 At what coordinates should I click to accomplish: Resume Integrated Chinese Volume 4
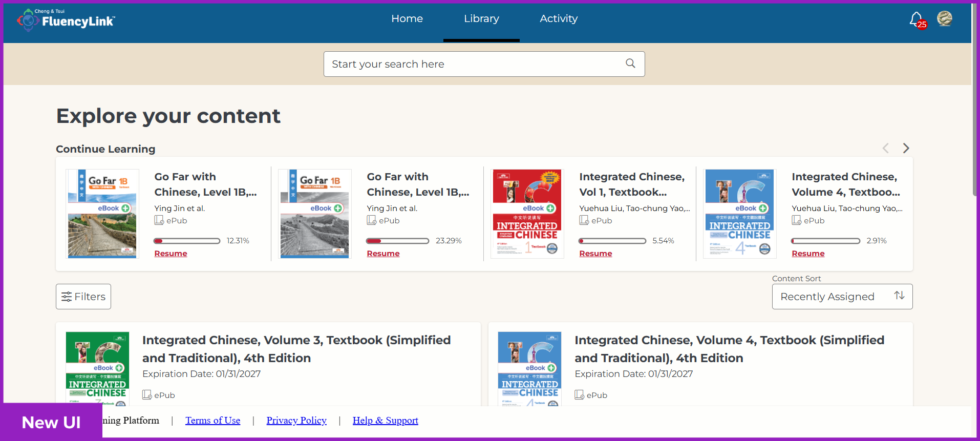[x=808, y=254]
